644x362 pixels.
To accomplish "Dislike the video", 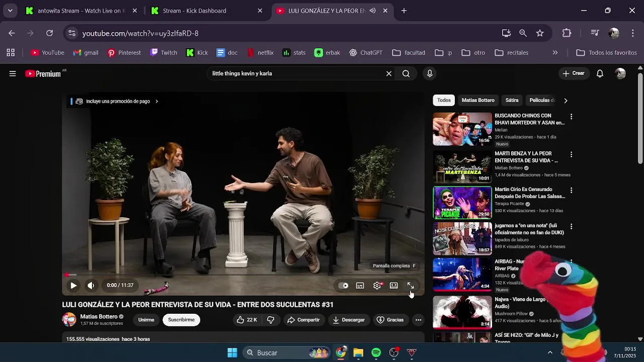I will tap(271, 320).
